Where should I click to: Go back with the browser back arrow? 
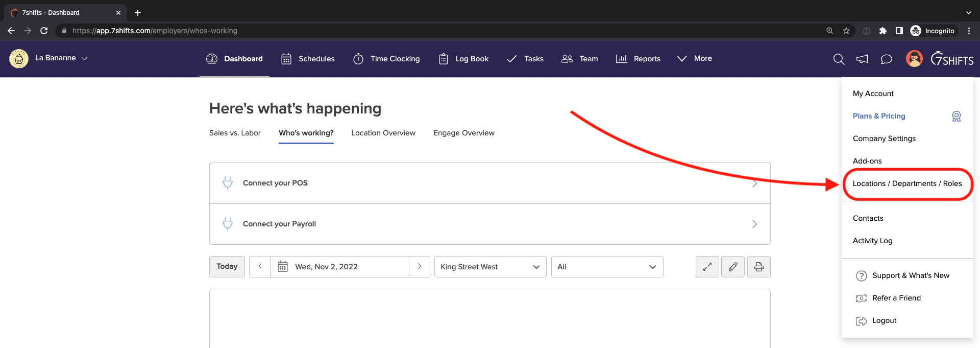pos(11,31)
